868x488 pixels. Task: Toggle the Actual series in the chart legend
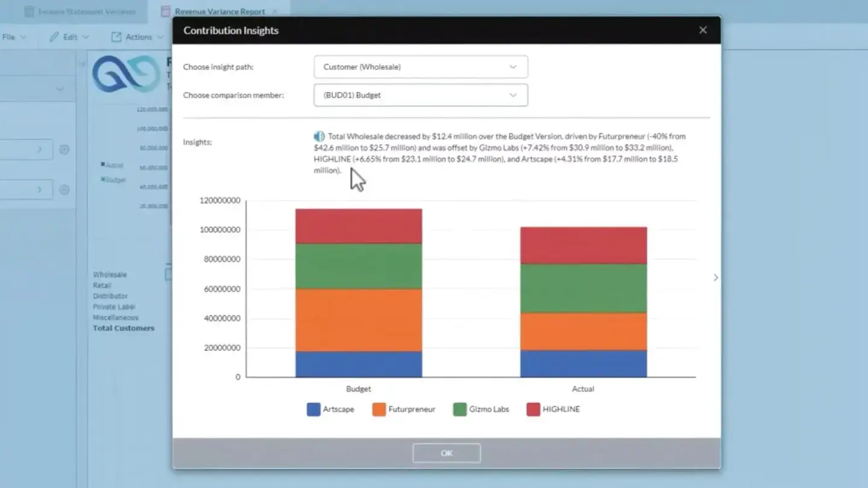tap(112, 164)
